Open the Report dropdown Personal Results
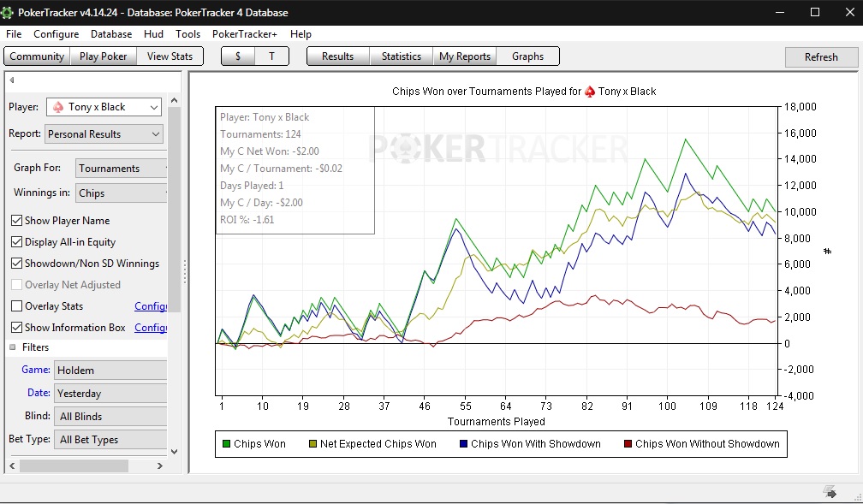The height and width of the screenshot is (504, 863). [x=104, y=134]
